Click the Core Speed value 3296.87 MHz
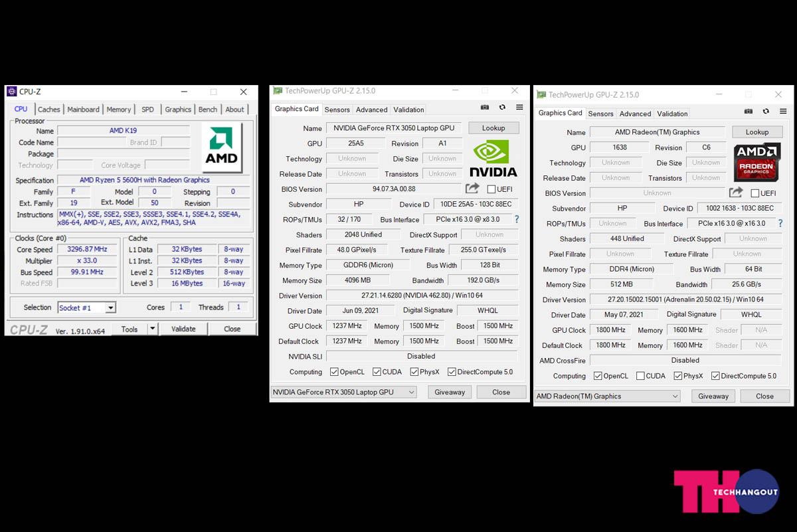797x532 pixels. pyautogui.click(x=88, y=249)
